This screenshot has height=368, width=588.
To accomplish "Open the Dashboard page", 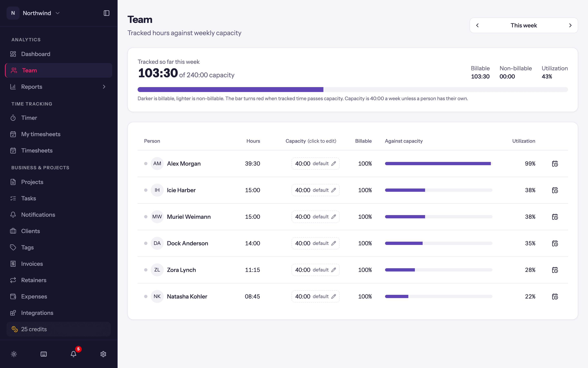I will (x=59, y=54).
